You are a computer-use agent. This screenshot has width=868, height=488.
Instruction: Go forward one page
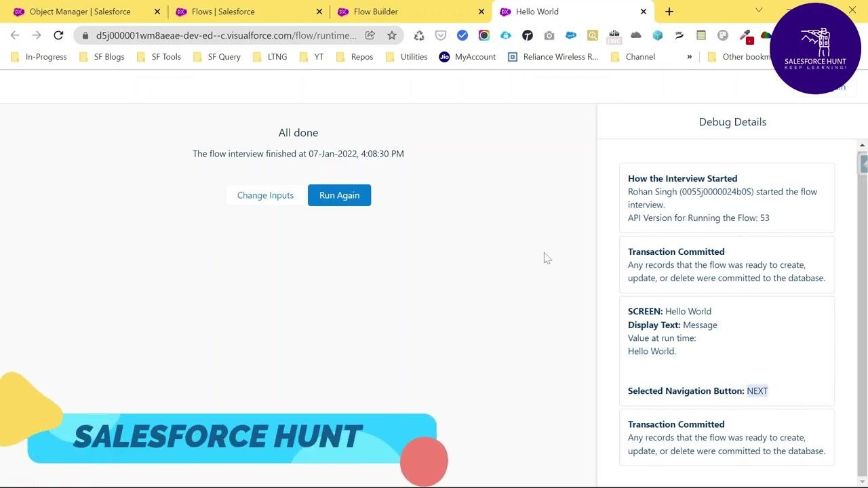point(37,35)
